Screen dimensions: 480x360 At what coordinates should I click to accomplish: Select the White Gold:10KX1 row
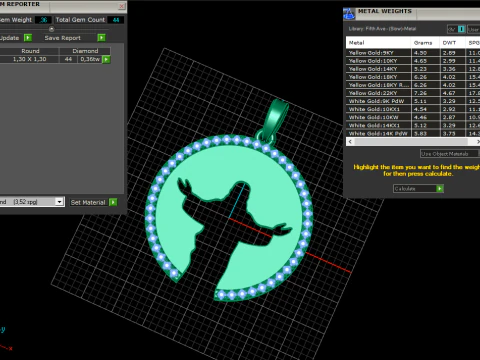(413, 109)
